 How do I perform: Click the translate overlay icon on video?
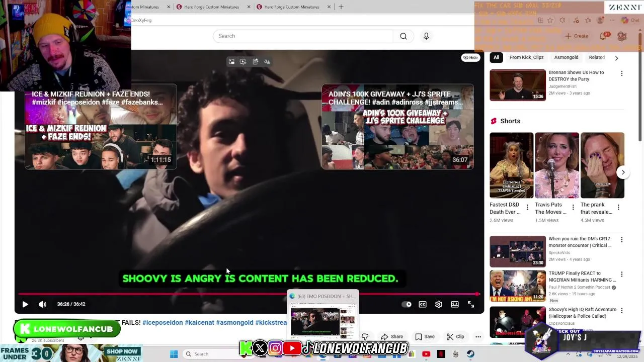coord(267,62)
